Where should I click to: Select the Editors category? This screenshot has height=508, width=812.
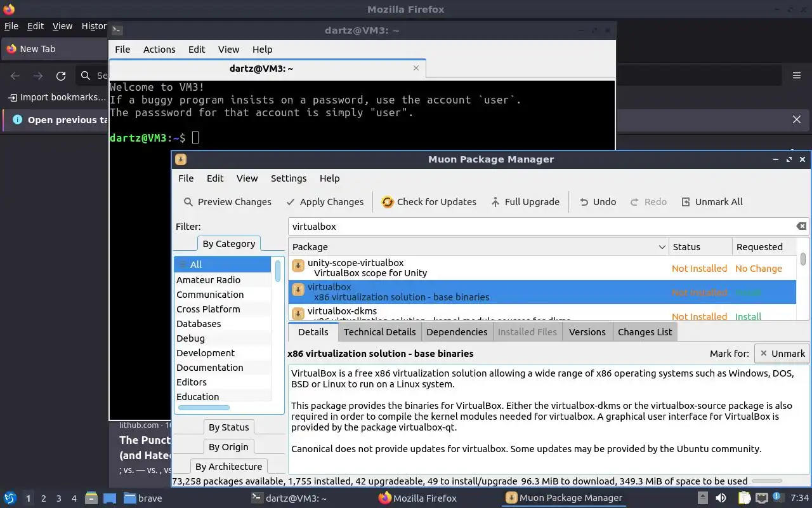223,382
